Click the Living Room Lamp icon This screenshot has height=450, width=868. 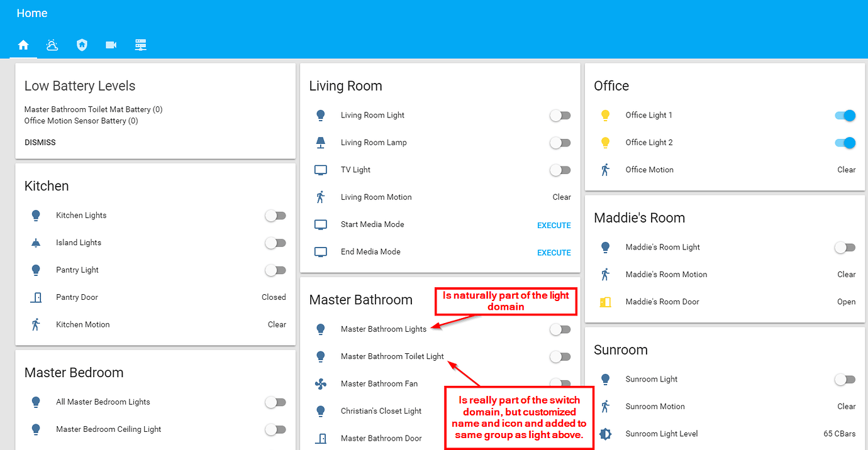pos(320,142)
